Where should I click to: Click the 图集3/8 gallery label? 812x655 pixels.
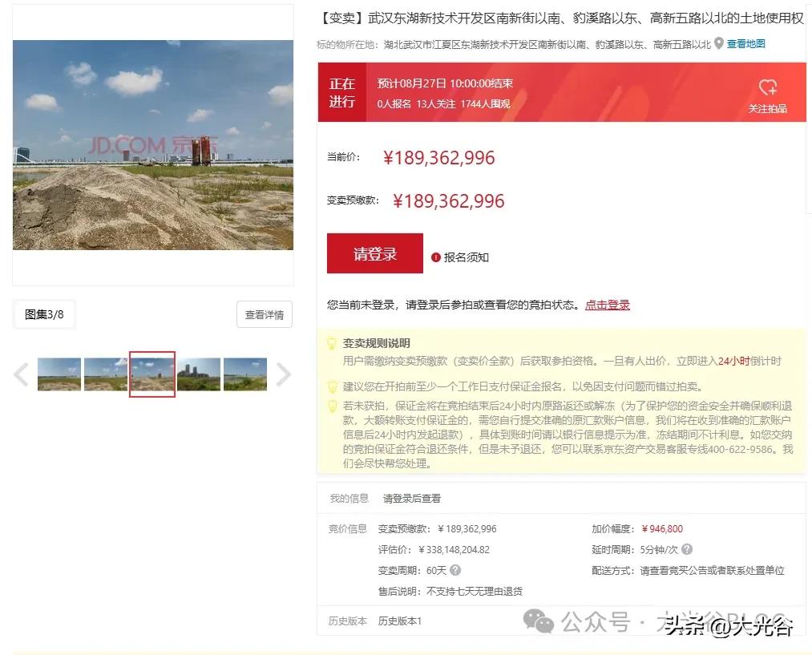(x=44, y=314)
